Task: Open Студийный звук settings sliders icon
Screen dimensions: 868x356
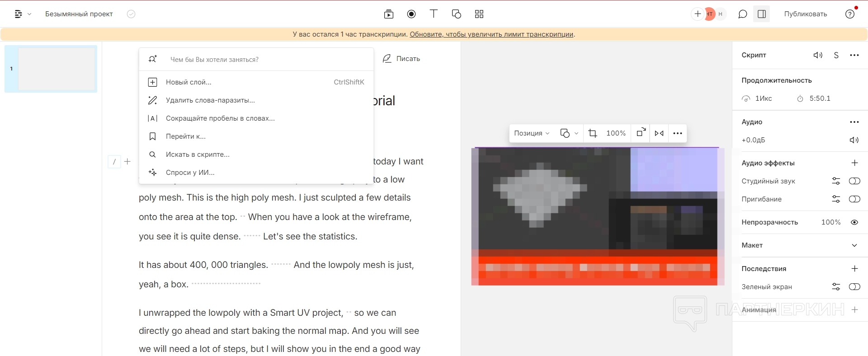Action: (836, 181)
